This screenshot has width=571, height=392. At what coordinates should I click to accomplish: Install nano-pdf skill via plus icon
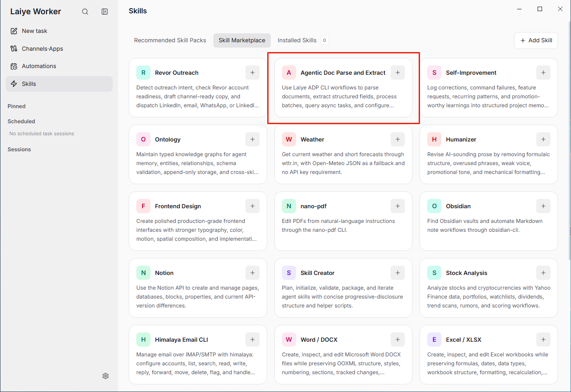[x=398, y=206]
